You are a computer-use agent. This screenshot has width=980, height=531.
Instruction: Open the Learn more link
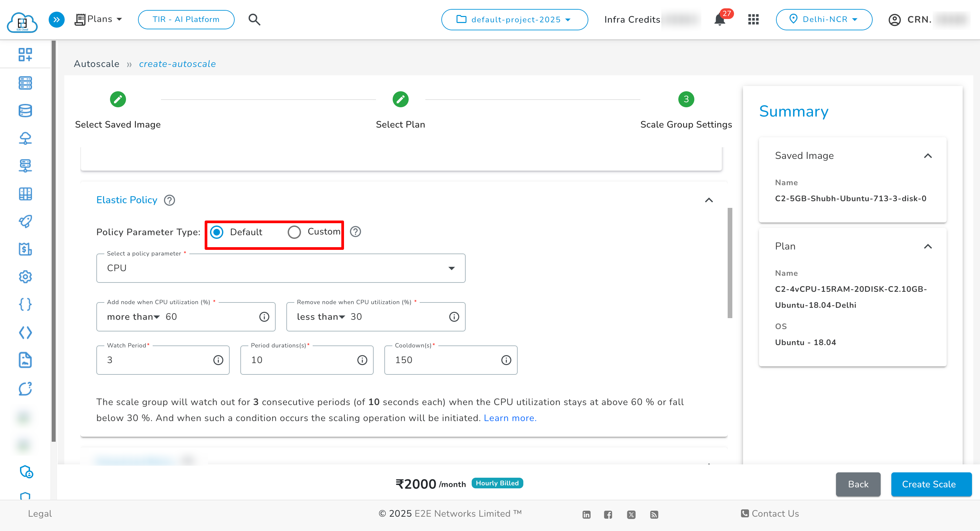(510, 418)
